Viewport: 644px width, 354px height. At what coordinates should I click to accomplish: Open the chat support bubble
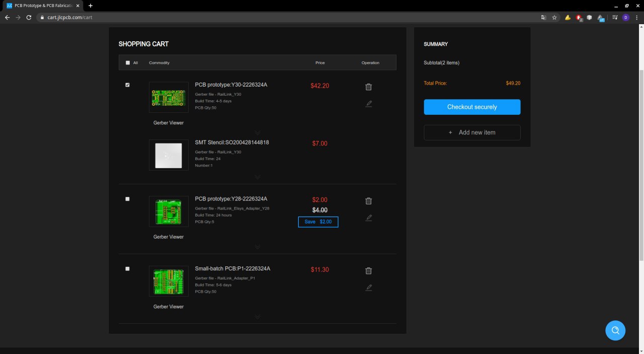point(615,330)
